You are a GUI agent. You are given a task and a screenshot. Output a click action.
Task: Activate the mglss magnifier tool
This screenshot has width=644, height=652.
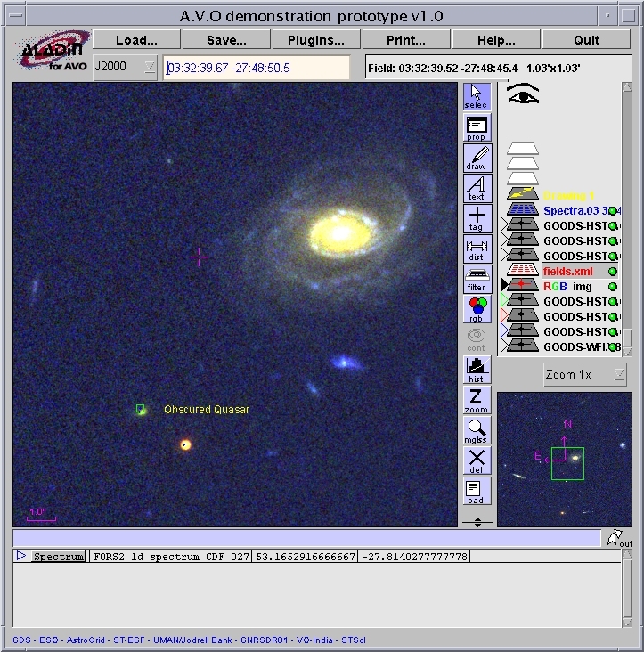477,430
